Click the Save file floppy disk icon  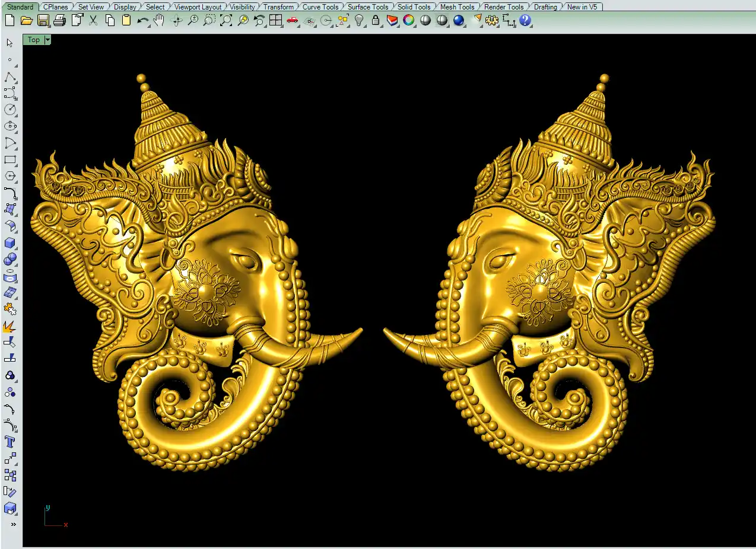coord(43,21)
